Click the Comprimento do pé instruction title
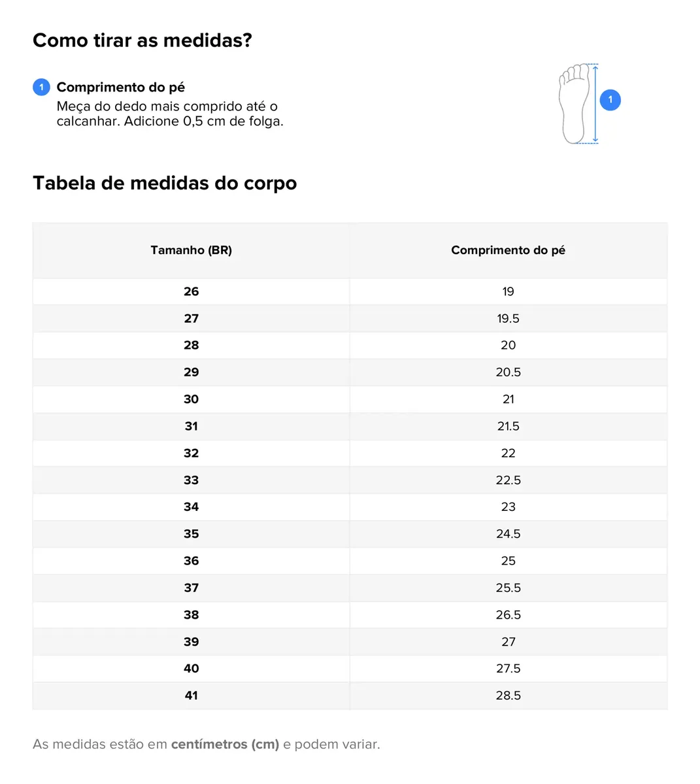 coord(121,87)
